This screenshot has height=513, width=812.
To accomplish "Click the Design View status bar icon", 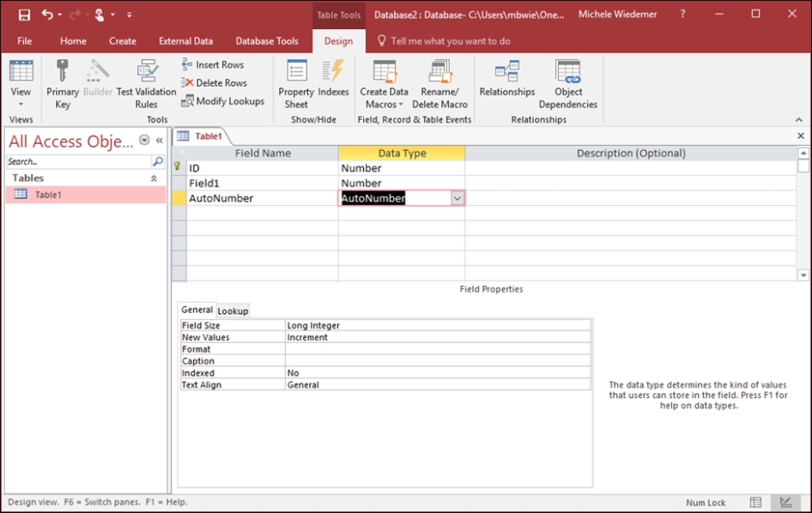I will [x=785, y=502].
